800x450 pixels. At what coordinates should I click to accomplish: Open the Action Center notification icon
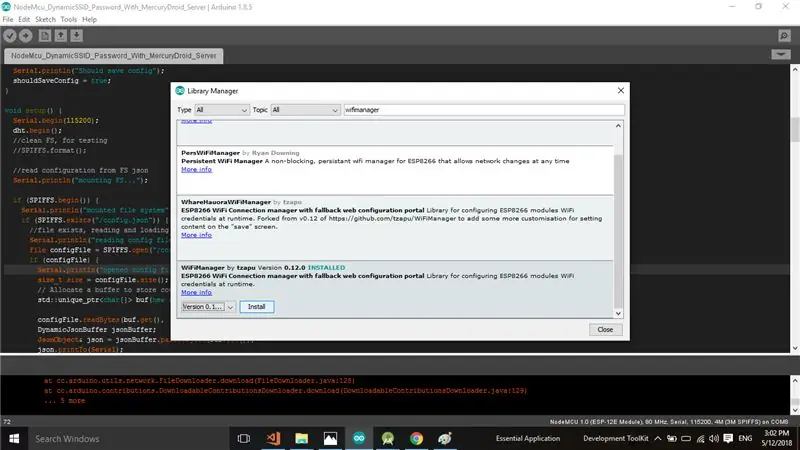click(728, 438)
